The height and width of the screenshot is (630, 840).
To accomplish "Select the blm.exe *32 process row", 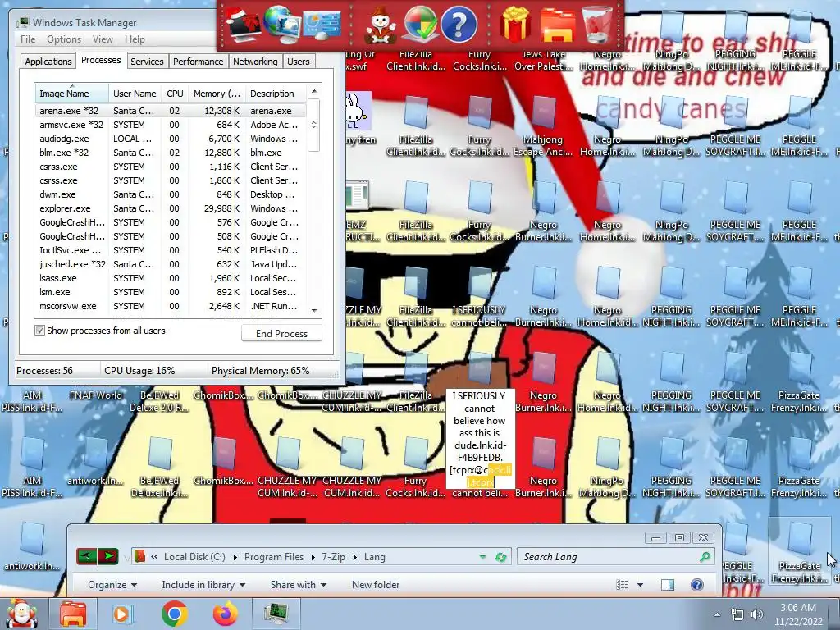I will coord(171,153).
